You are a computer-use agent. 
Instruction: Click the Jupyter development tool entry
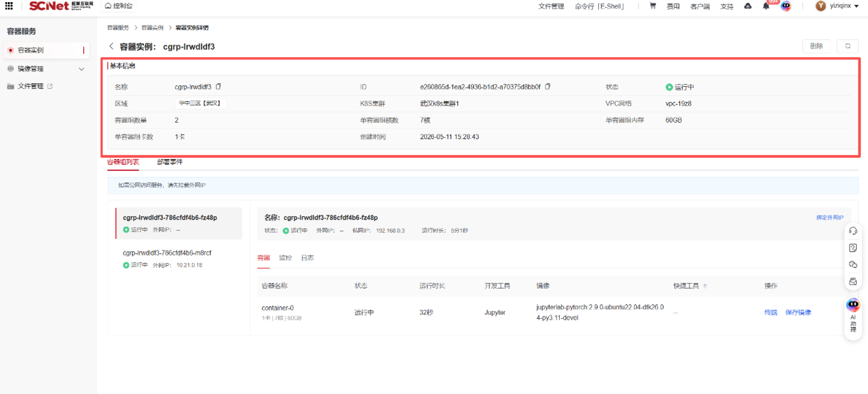tap(495, 312)
